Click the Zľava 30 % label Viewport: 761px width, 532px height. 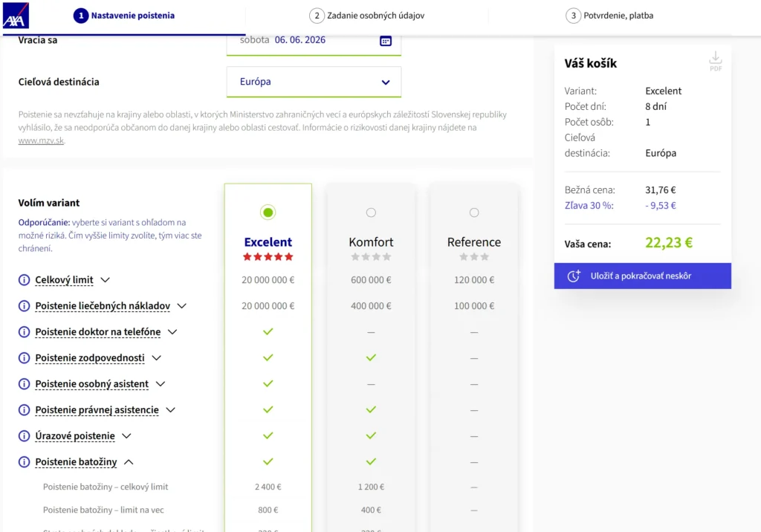589,205
